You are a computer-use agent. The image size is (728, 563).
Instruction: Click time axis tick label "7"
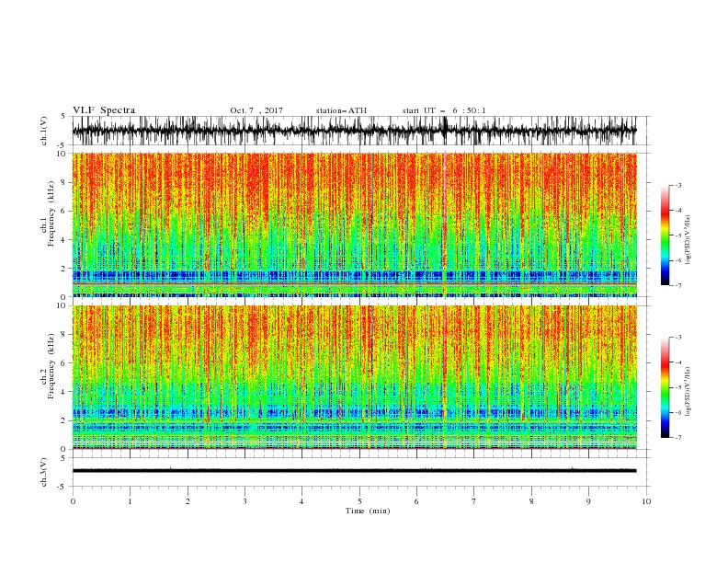(x=474, y=501)
